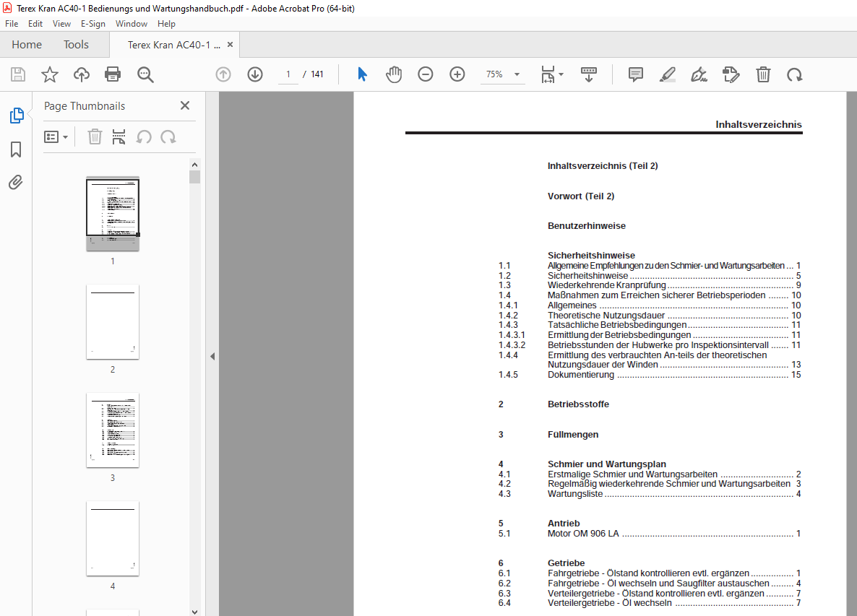Click the fit page width icon
857x616 pixels.
point(548,74)
